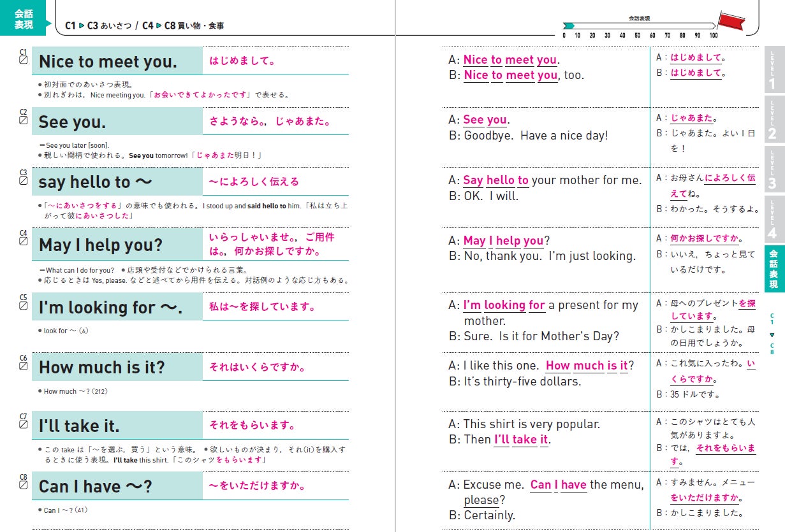Click the translation ～によろしく伝える
The image size is (785, 532).
pos(254,182)
